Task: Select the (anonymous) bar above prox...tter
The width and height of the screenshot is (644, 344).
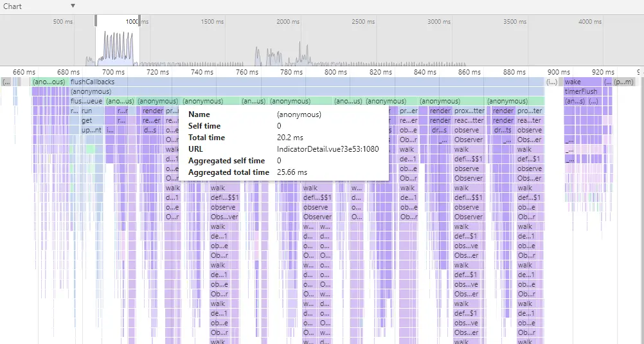Action: coord(452,101)
